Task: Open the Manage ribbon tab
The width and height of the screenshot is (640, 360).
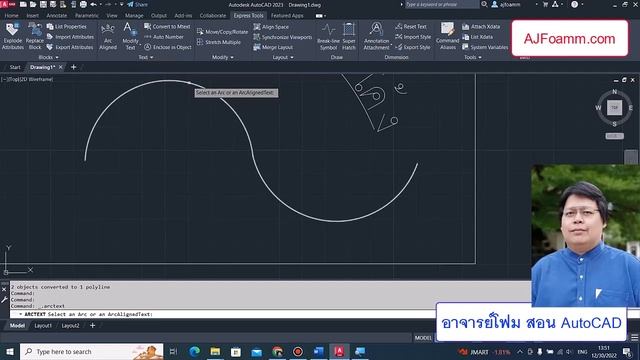Action: coord(134,16)
